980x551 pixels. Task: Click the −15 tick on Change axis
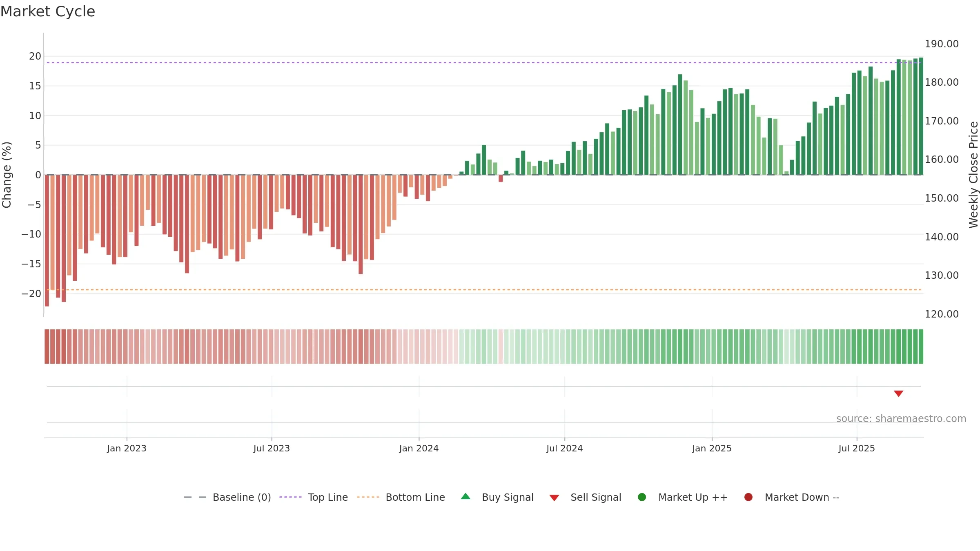pyautogui.click(x=31, y=264)
